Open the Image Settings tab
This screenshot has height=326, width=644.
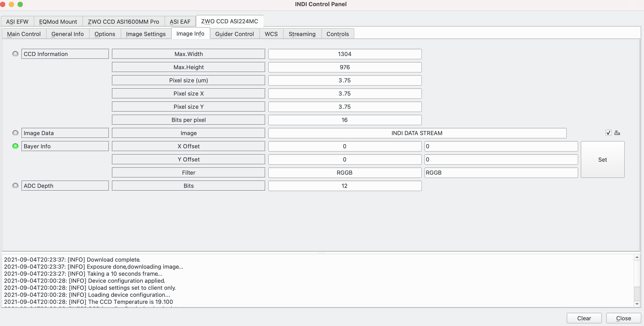coord(146,34)
